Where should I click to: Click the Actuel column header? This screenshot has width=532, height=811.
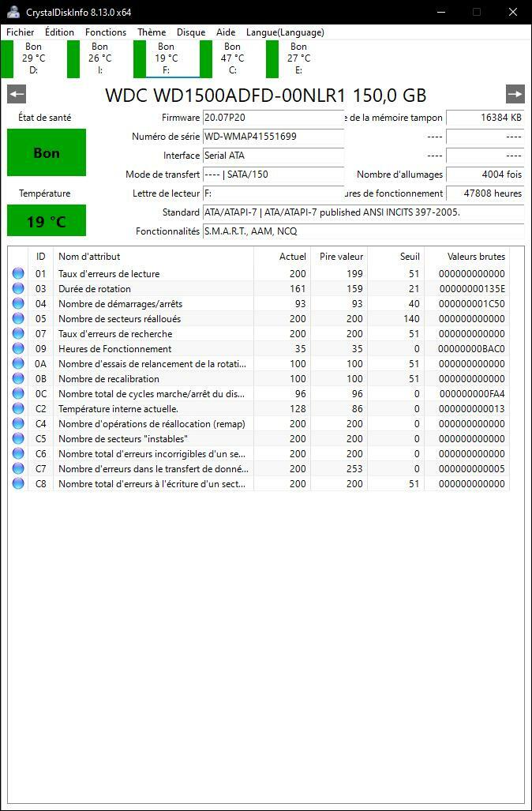point(283,257)
